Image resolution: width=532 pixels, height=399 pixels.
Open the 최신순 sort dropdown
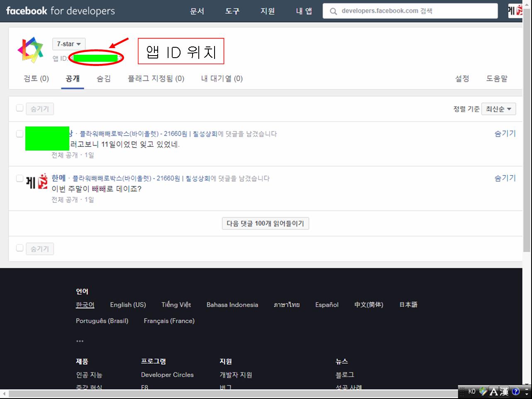click(498, 109)
